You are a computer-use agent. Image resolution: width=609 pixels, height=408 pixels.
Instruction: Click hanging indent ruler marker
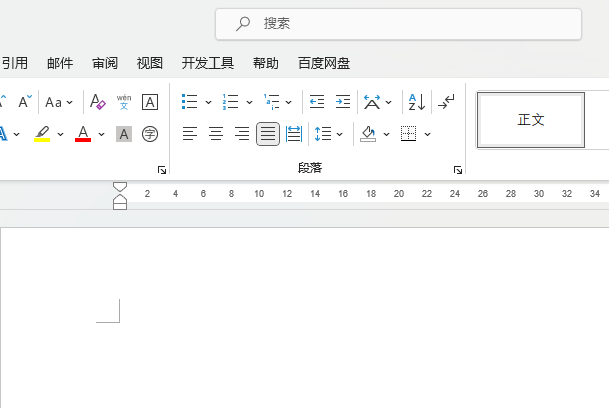[120, 199]
